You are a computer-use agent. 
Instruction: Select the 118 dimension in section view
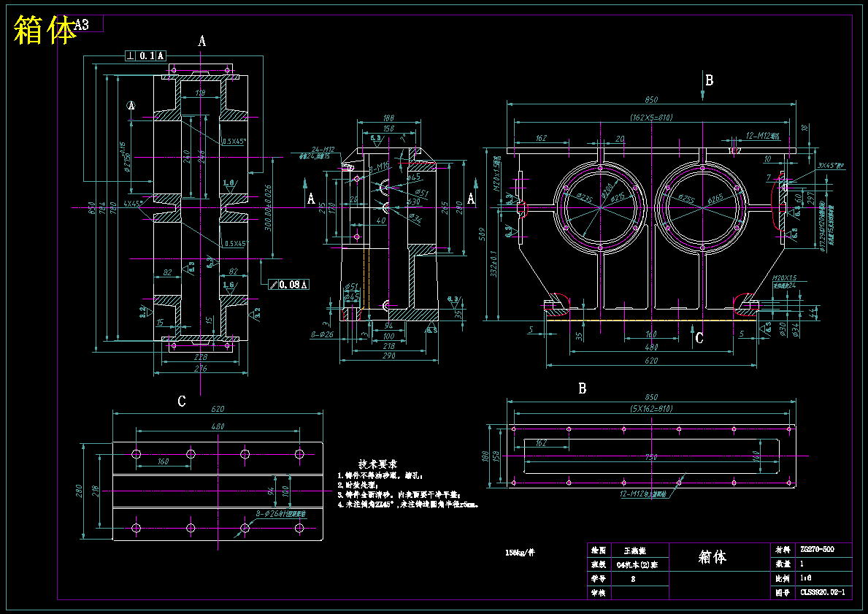tap(200, 93)
